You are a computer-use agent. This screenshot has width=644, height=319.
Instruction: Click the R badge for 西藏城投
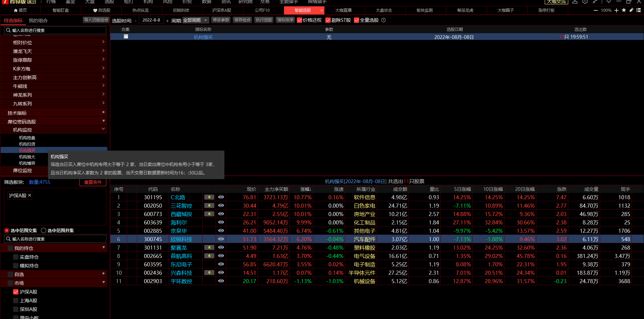209,214
